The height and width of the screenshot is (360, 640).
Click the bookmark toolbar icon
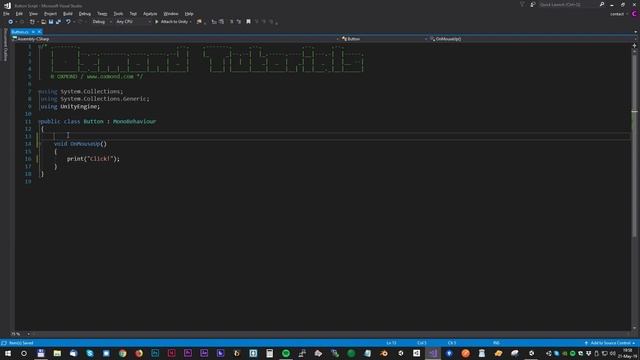(248, 22)
